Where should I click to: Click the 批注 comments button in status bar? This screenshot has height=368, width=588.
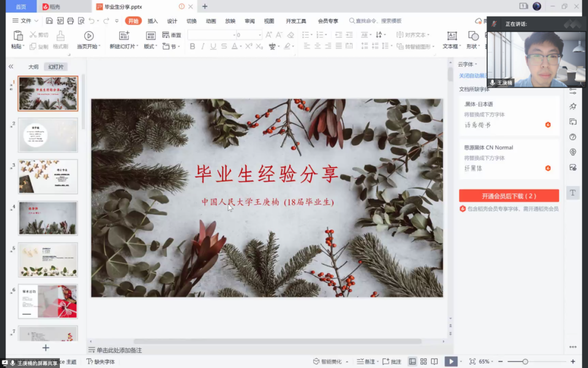[x=392, y=361]
